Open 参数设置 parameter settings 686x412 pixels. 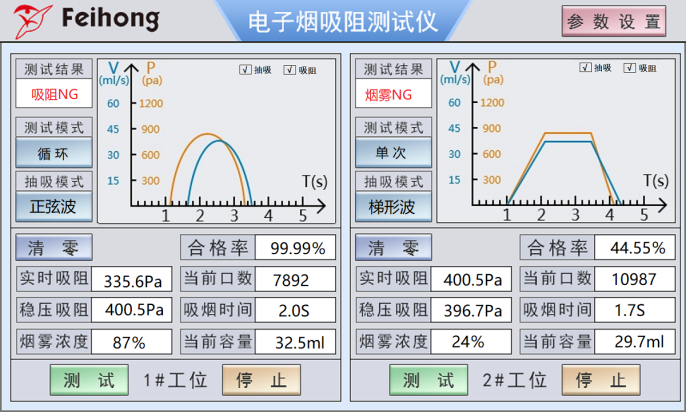[x=613, y=21]
